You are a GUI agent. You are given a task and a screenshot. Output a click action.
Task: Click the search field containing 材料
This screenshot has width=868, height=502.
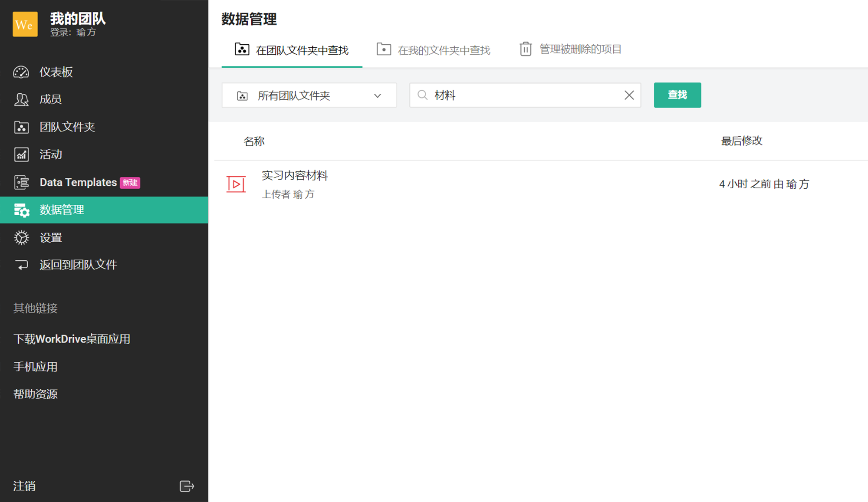521,95
